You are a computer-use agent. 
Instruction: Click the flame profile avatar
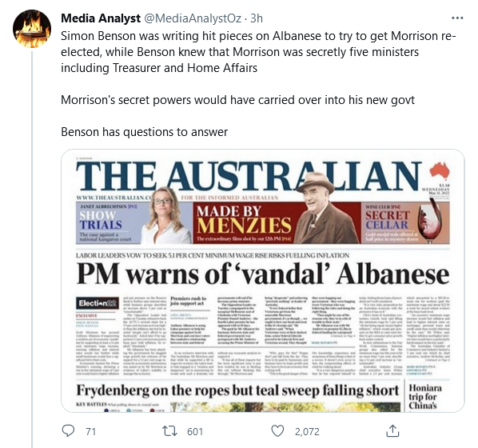click(32, 29)
